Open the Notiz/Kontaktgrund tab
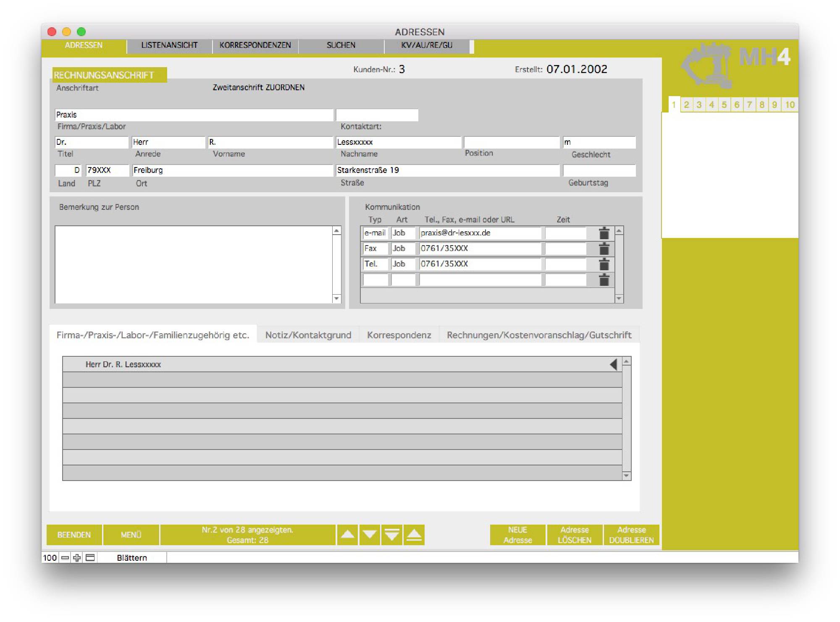840x622 pixels. (x=308, y=335)
